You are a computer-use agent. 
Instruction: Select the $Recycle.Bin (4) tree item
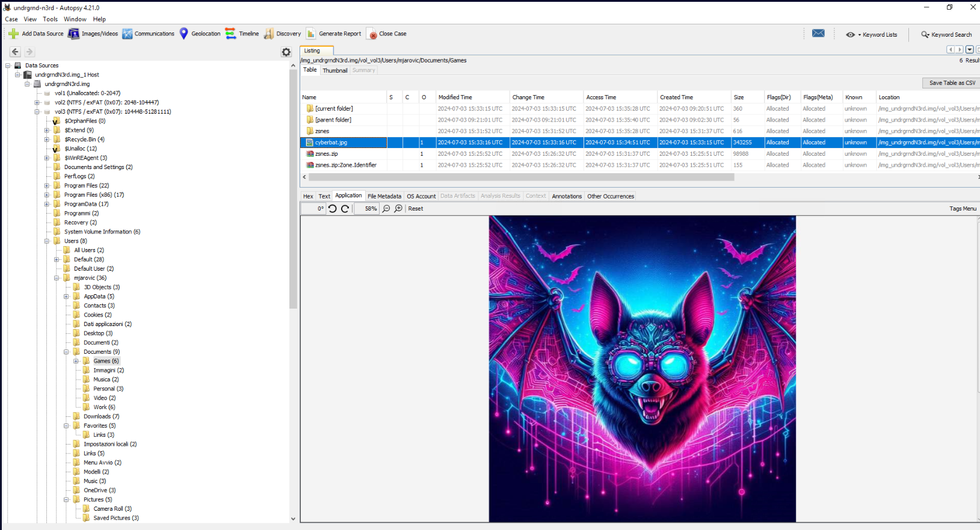84,140
